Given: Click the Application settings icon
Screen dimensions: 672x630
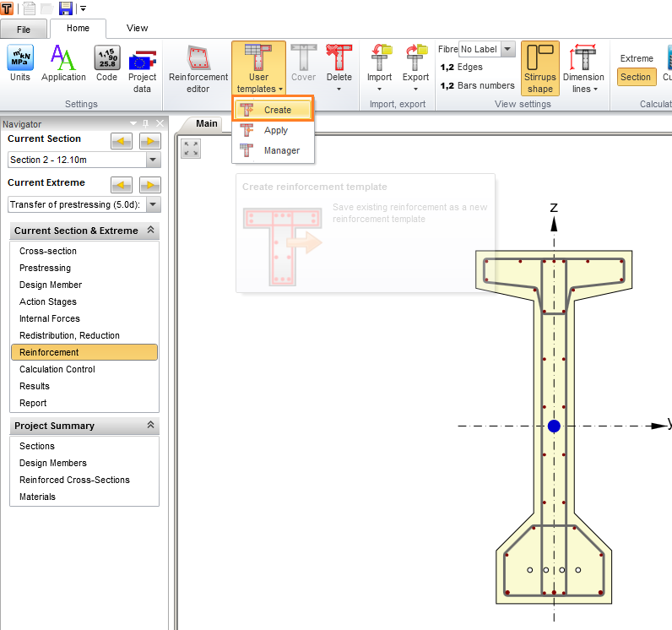Looking at the screenshot, I should click(63, 65).
